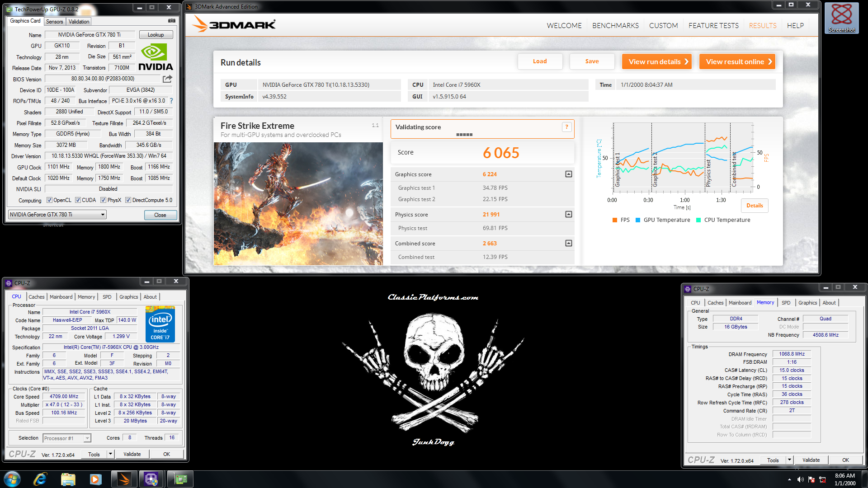Open Windows Media Player taskbar icon
The width and height of the screenshot is (868, 488).
tap(95, 479)
